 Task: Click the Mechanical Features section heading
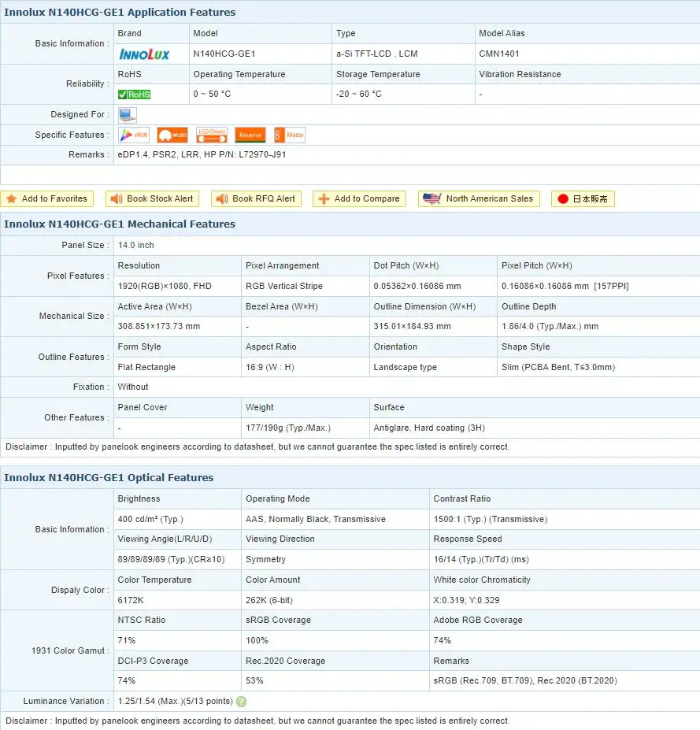click(x=120, y=224)
